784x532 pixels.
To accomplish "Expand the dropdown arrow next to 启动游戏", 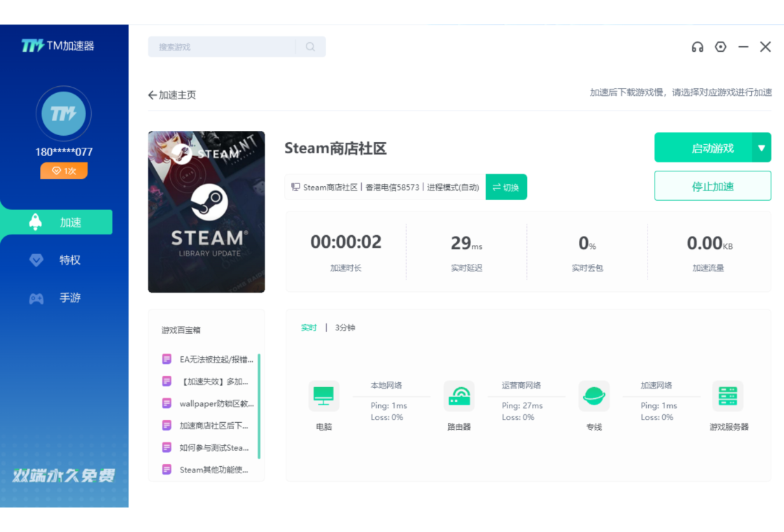I will point(762,148).
